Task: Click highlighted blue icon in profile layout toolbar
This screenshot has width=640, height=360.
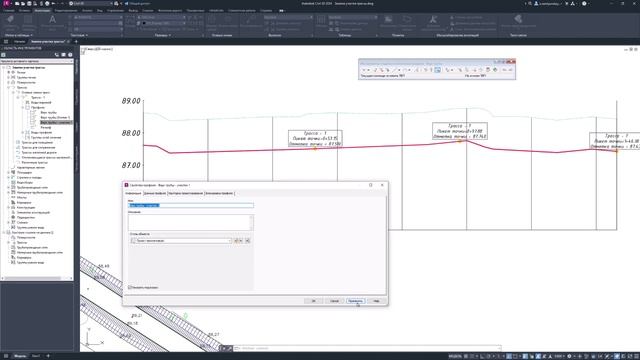Action: [438, 70]
